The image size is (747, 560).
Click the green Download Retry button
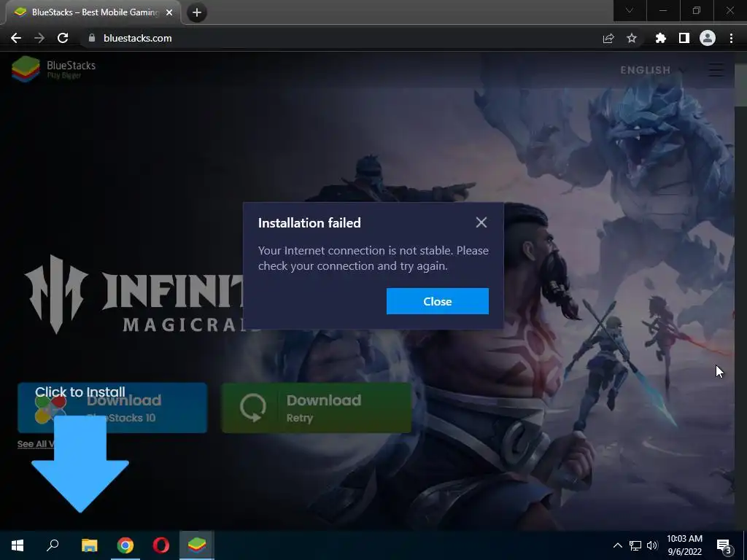pyautogui.click(x=317, y=408)
